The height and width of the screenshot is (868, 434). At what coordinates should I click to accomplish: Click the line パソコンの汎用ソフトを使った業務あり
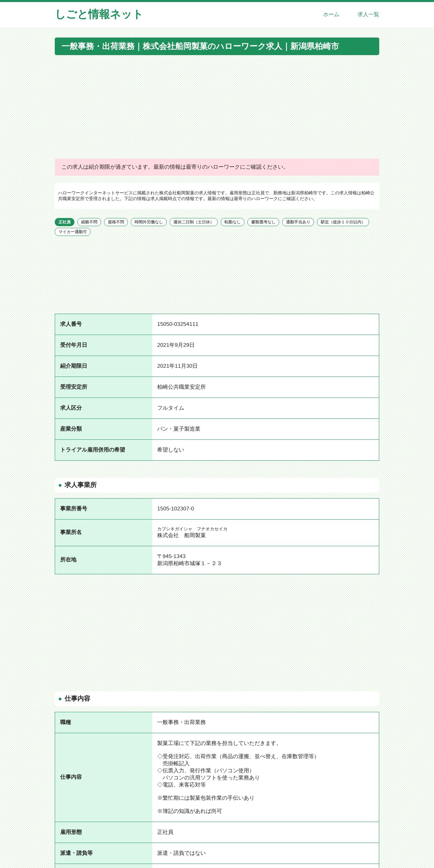pyautogui.click(x=211, y=778)
